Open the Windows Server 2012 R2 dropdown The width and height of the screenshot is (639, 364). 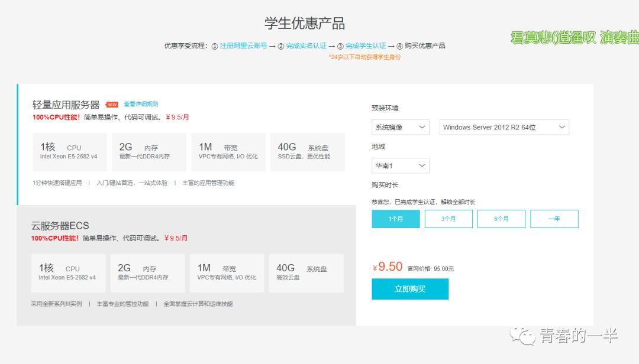pos(504,127)
